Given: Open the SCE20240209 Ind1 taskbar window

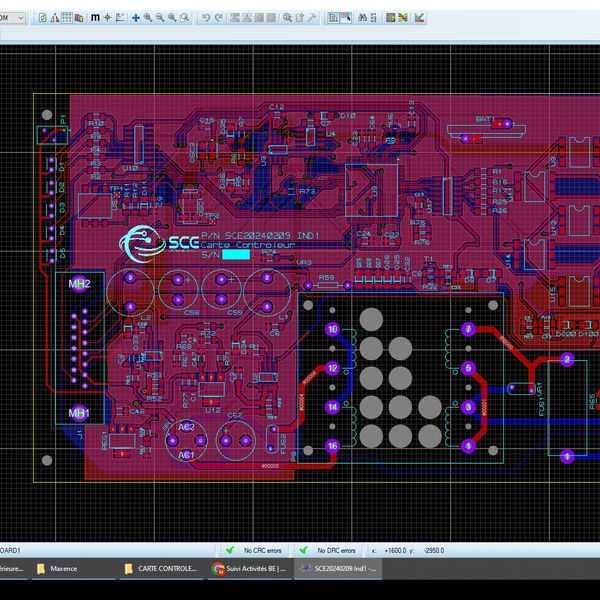Looking at the screenshot, I should (338, 568).
